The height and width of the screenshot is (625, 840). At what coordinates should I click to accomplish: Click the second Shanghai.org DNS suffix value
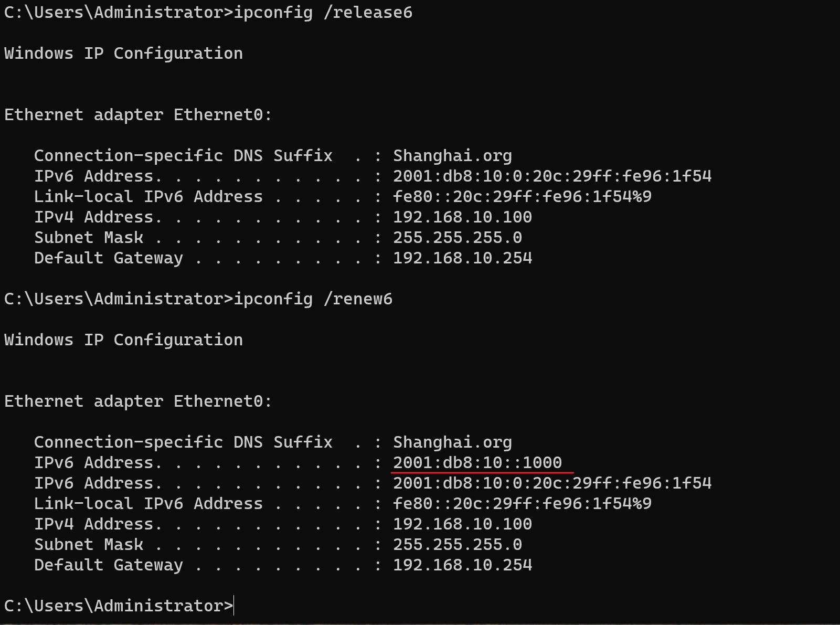452,442
